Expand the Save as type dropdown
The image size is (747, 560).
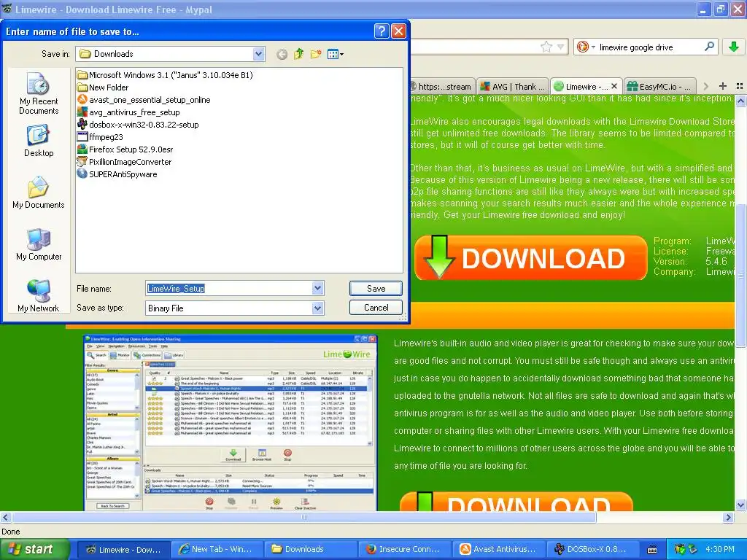[318, 308]
